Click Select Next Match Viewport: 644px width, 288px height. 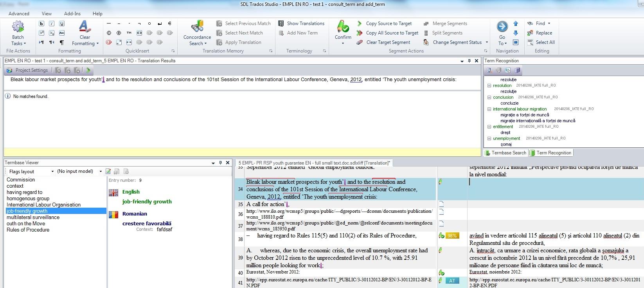[x=239, y=33]
